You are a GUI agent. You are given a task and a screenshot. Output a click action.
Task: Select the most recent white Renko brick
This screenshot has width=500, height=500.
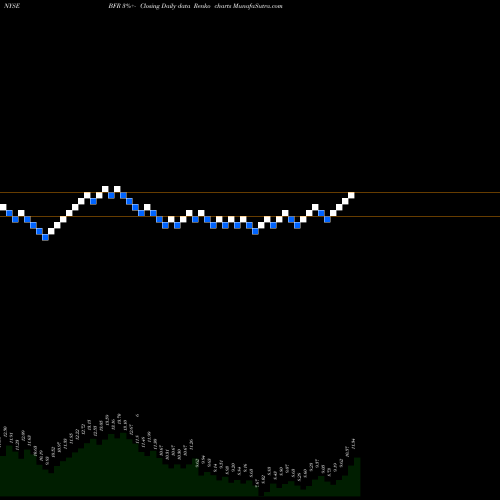[x=351, y=195]
